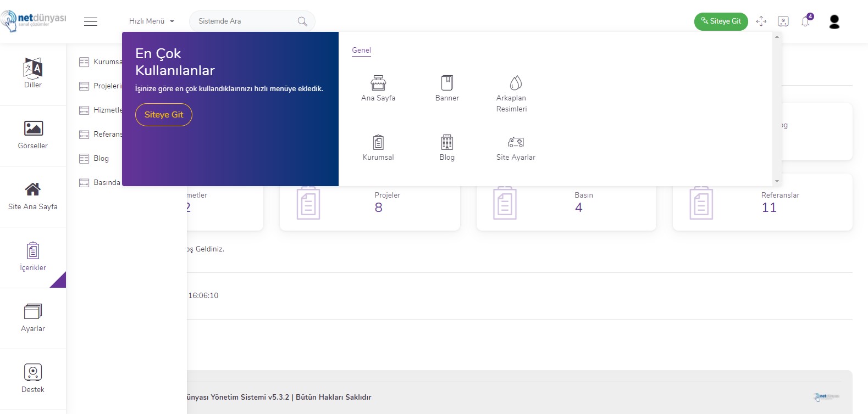Viewport: 868px width, 414px height.
Task: Open Hizmetler submenu entry
Action: [100, 110]
